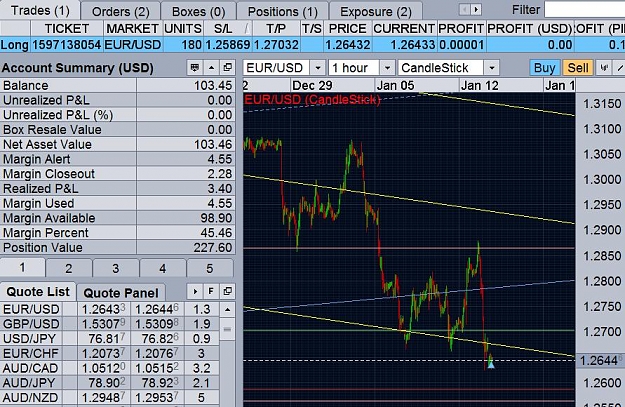
Task: Sort trades by UNITS column header
Action: 183,29
